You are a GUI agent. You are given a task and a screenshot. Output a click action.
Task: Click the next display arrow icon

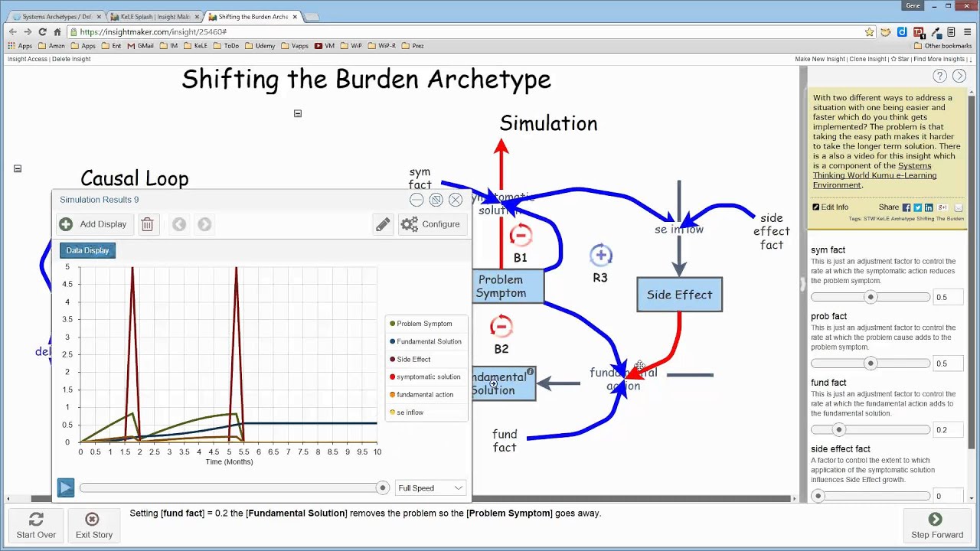pyautogui.click(x=204, y=224)
